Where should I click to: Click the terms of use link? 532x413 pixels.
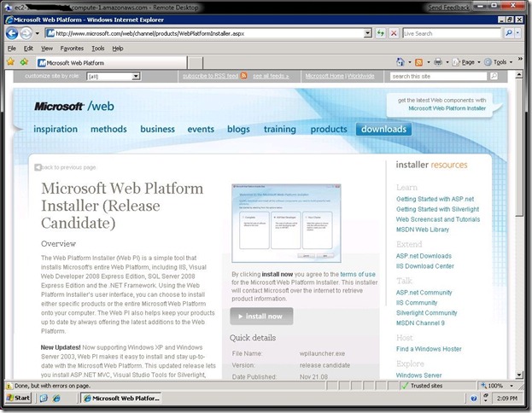pos(358,274)
